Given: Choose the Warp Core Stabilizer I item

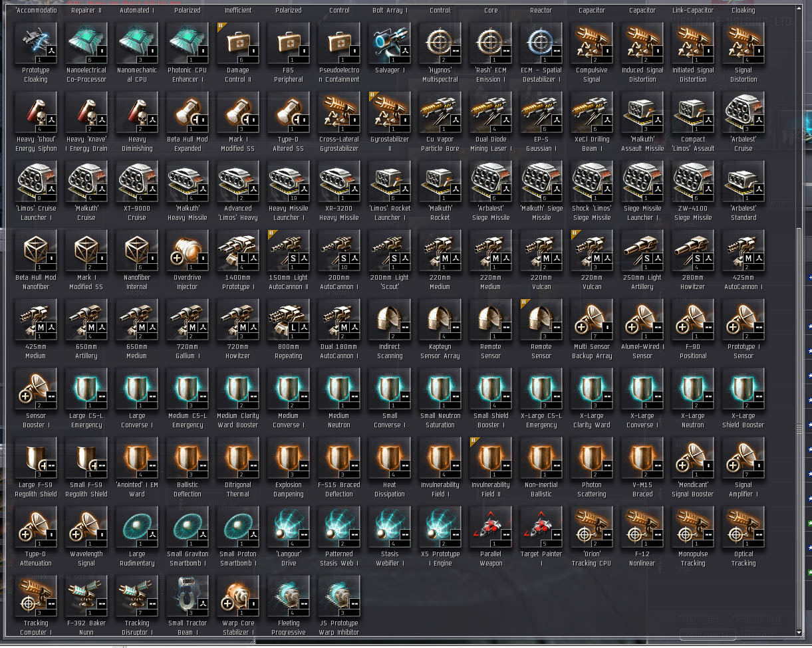Looking at the screenshot, I should [238, 597].
